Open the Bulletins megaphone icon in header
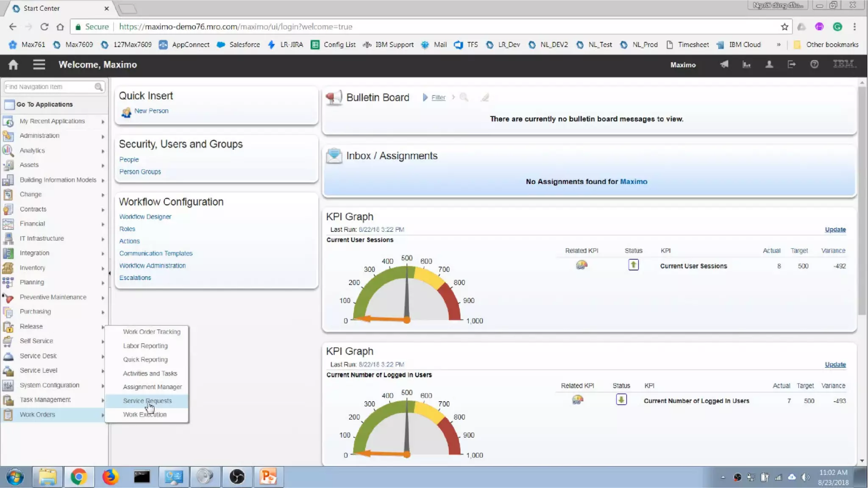Image resolution: width=868 pixels, height=488 pixels. coord(724,64)
